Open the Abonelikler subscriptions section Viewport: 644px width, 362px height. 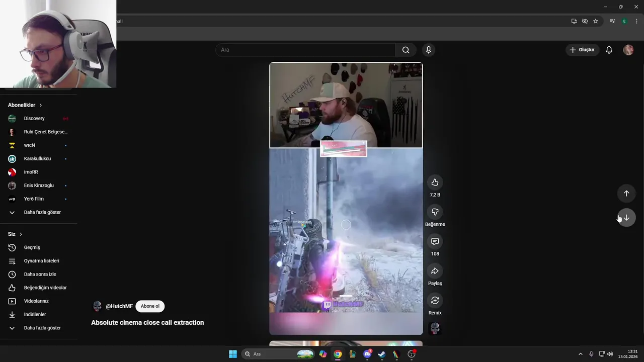tap(25, 105)
